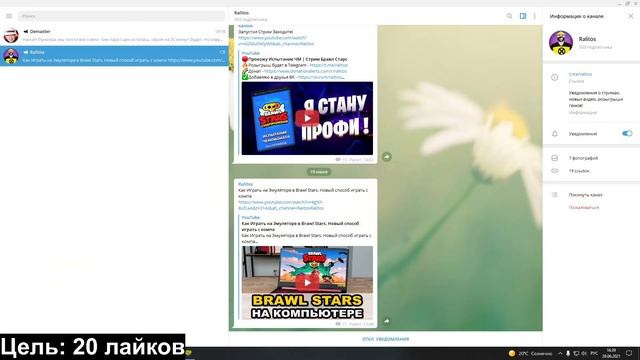Open the volume tray icon
Screen dimensions: 640x360
(584, 353)
